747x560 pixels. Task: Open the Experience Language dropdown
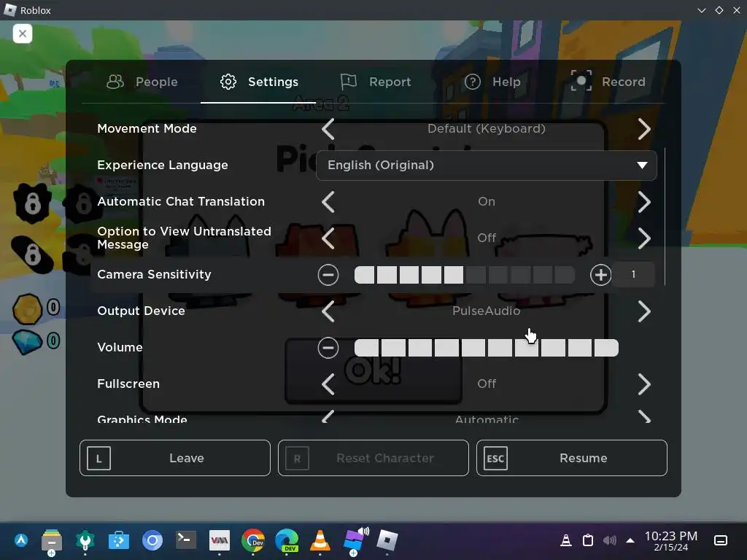487,166
